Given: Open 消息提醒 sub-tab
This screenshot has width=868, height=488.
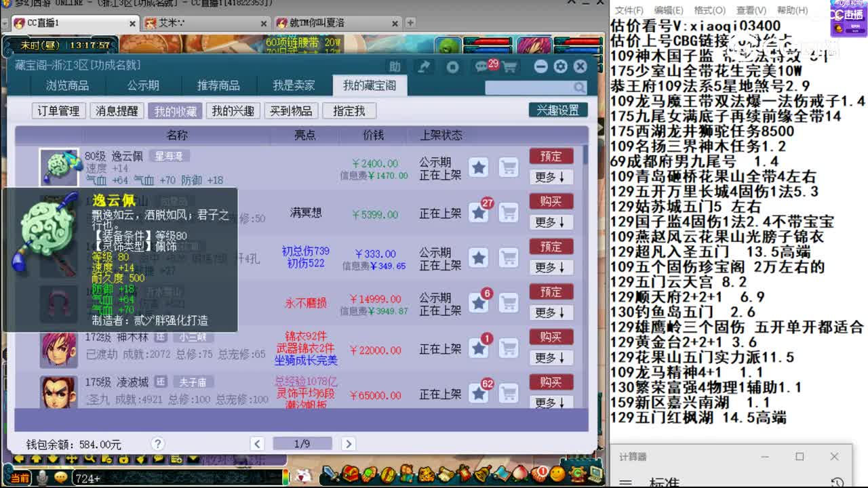Looking at the screenshot, I should tap(117, 110).
